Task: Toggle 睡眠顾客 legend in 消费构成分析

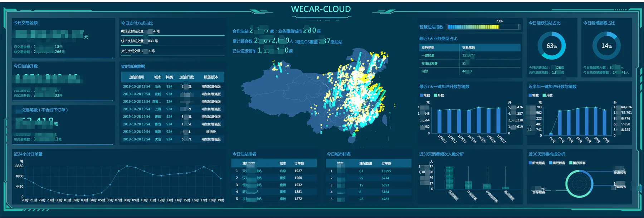Action: pos(557,163)
